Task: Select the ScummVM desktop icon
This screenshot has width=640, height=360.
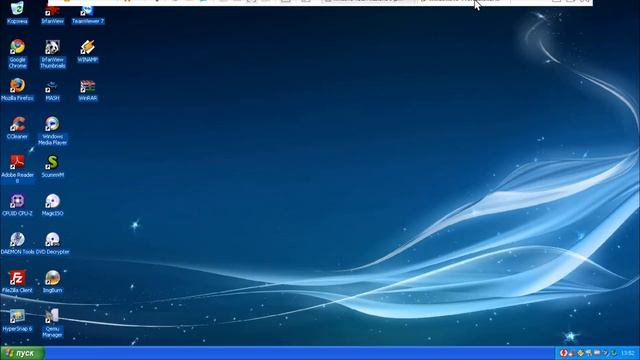Action: pyautogui.click(x=52, y=166)
